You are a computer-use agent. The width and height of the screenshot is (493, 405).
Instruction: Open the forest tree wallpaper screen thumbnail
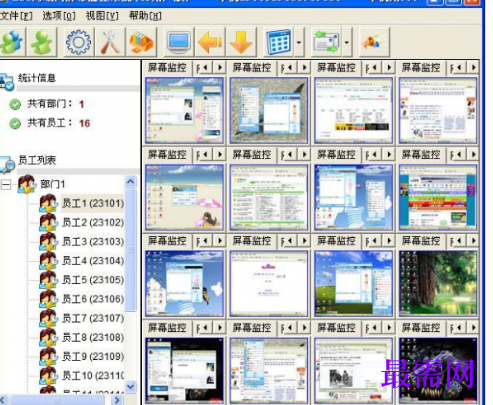pyautogui.click(x=438, y=283)
